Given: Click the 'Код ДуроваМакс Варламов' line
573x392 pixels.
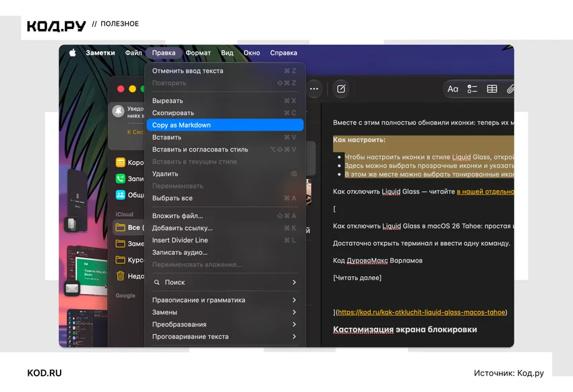Looking at the screenshot, I should 378,261.
